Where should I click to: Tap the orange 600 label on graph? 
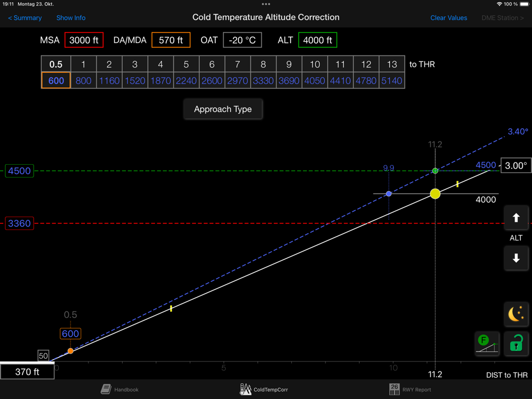click(70, 333)
